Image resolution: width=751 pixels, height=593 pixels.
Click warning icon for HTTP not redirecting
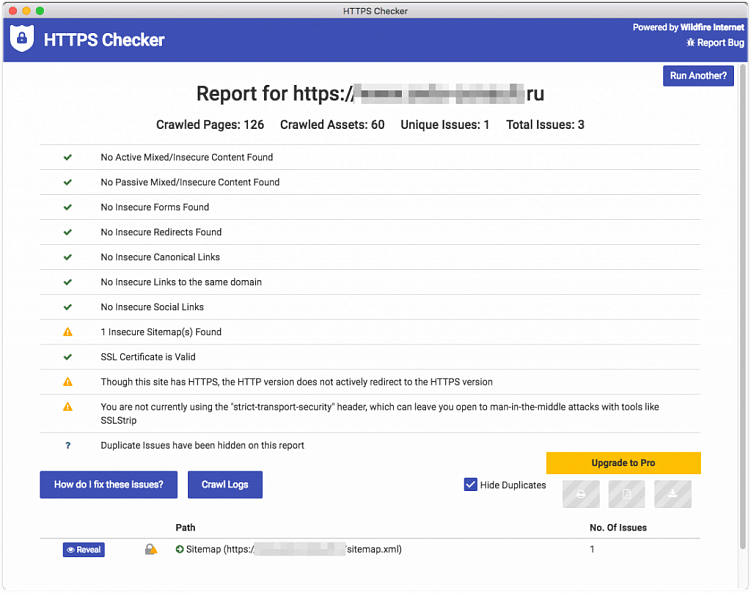tap(68, 382)
